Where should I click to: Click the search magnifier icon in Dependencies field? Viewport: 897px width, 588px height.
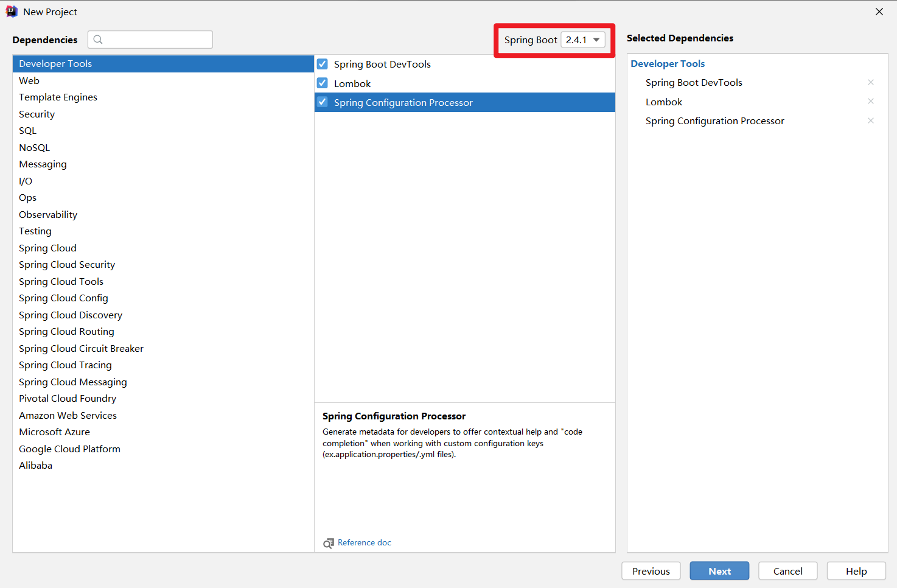click(x=98, y=40)
